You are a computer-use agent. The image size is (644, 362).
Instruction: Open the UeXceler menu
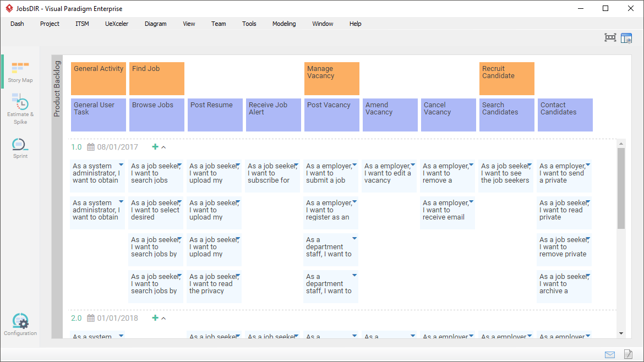(117, 24)
